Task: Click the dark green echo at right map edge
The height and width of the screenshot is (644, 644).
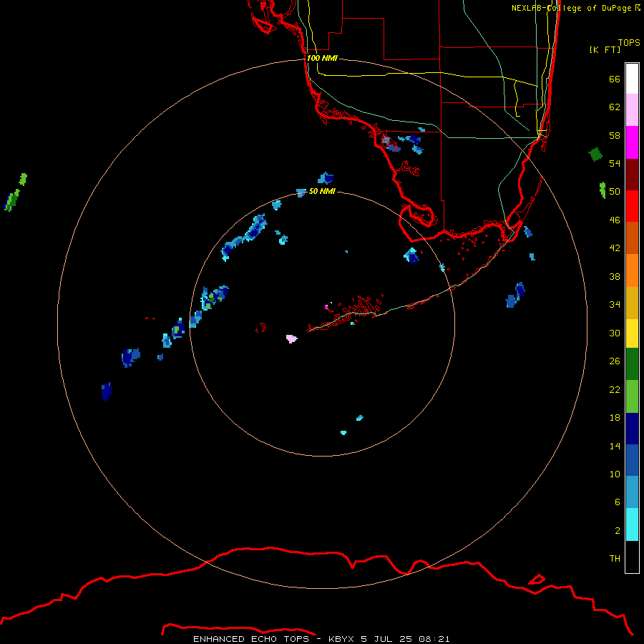Action: (x=595, y=155)
